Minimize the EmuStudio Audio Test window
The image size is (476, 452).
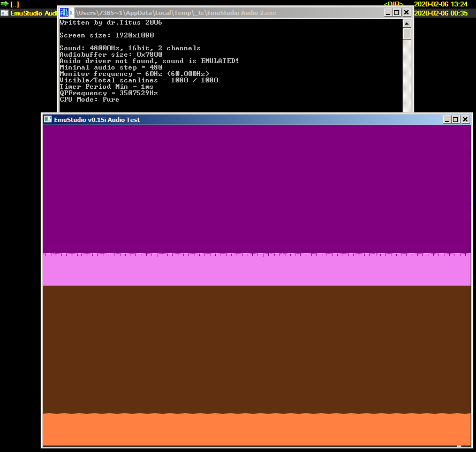(447, 120)
